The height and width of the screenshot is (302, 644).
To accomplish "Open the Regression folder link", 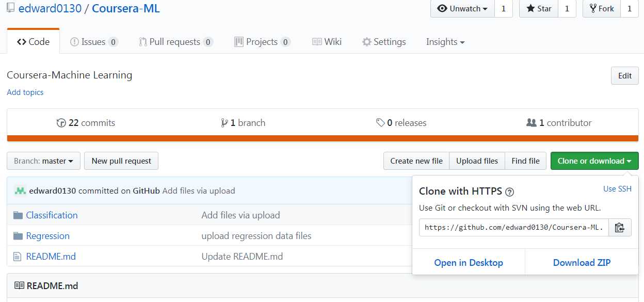I will (47, 236).
